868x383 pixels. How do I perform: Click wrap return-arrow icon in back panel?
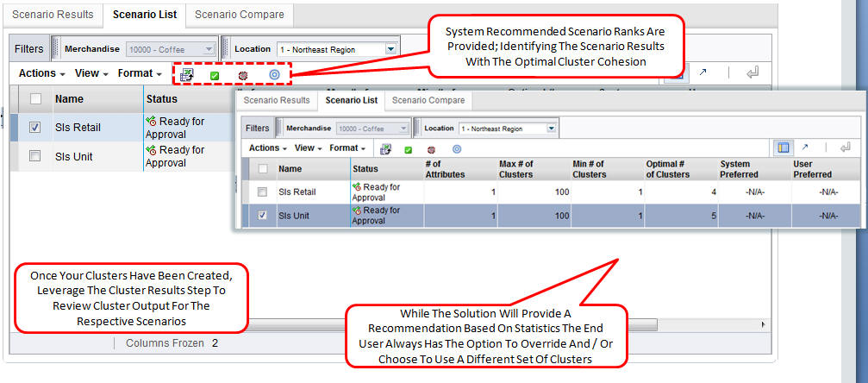point(752,72)
